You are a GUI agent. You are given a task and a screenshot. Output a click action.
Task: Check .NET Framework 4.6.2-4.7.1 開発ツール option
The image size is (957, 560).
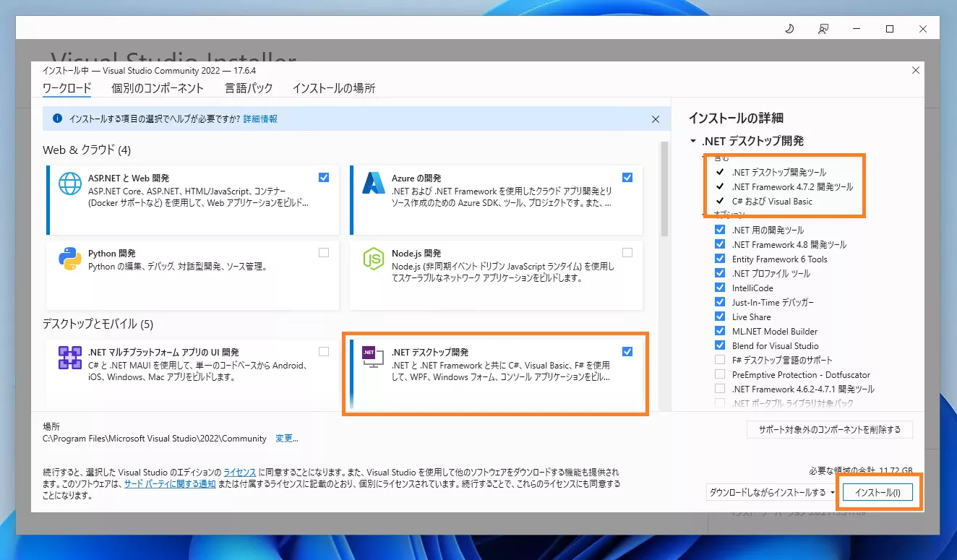click(719, 389)
